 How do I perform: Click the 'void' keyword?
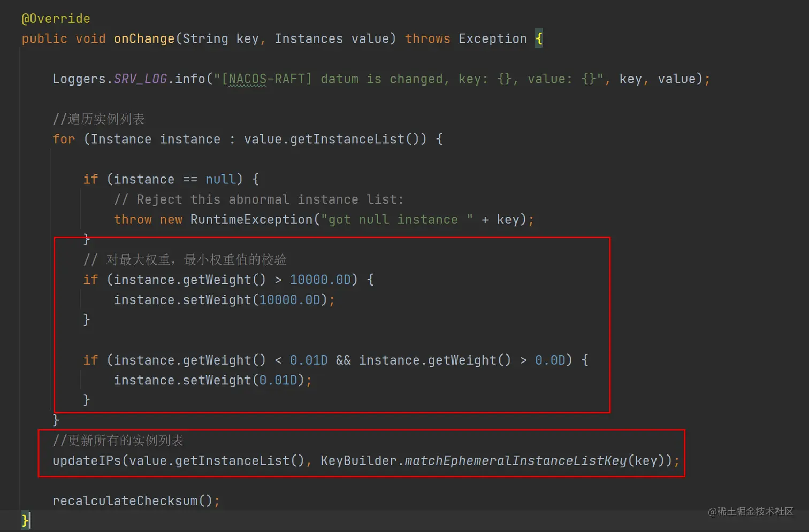(90, 39)
